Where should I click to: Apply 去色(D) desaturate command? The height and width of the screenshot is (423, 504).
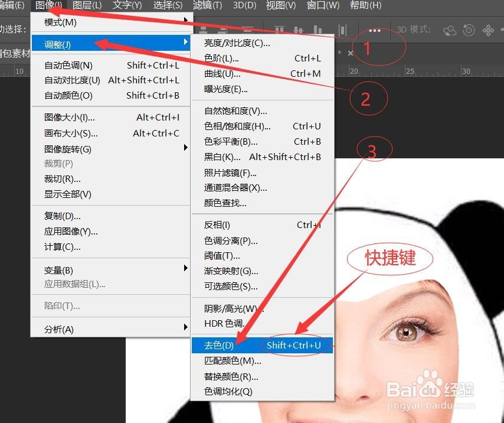[x=262, y=345]
